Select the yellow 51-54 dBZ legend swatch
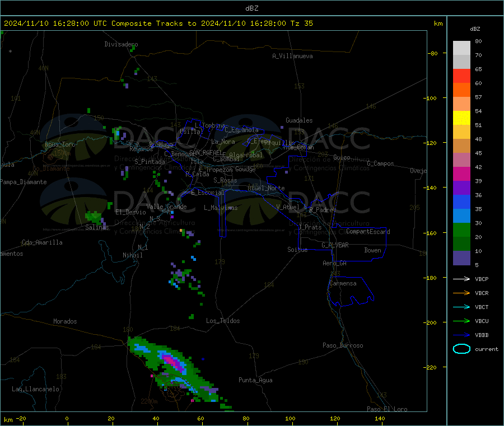504x426 pixels. (x=461, y=118)
